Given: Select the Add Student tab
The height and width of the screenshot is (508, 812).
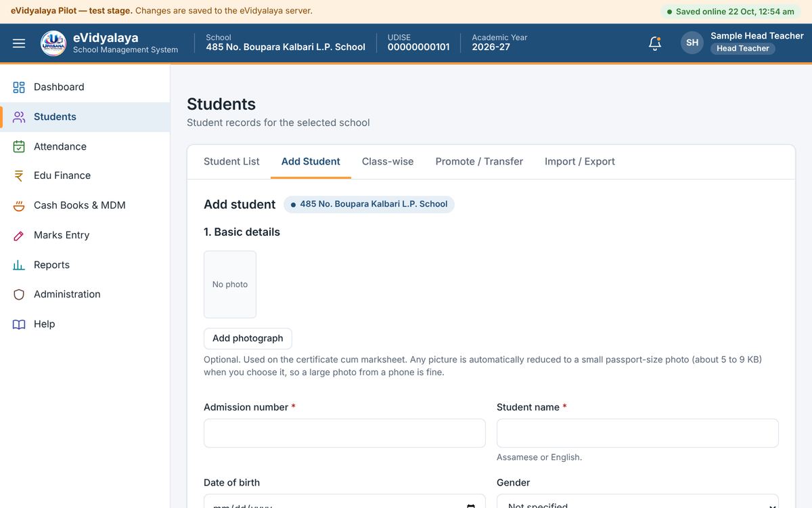Looking at the screenshot, I should [x=311, y=161].
